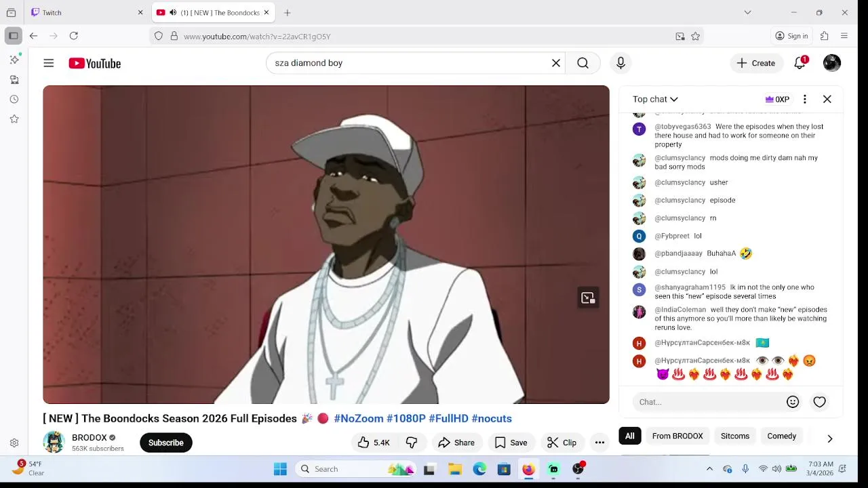
Task: Open File Explorer from taskbar
Action: pyautogui.click(x=455, y=469)
